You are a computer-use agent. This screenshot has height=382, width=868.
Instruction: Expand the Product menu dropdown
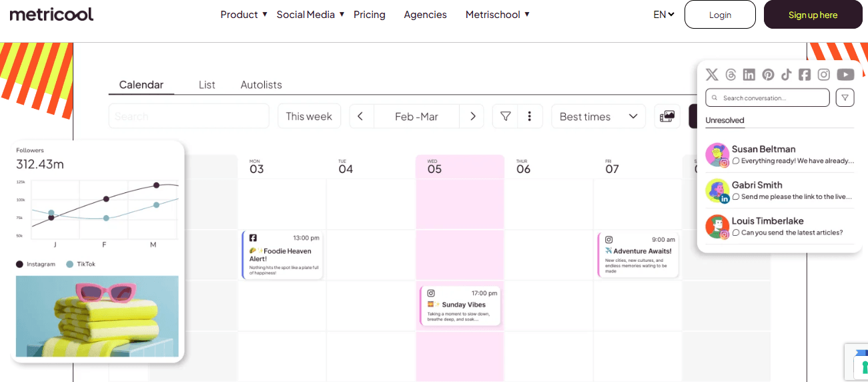(244, 14)
